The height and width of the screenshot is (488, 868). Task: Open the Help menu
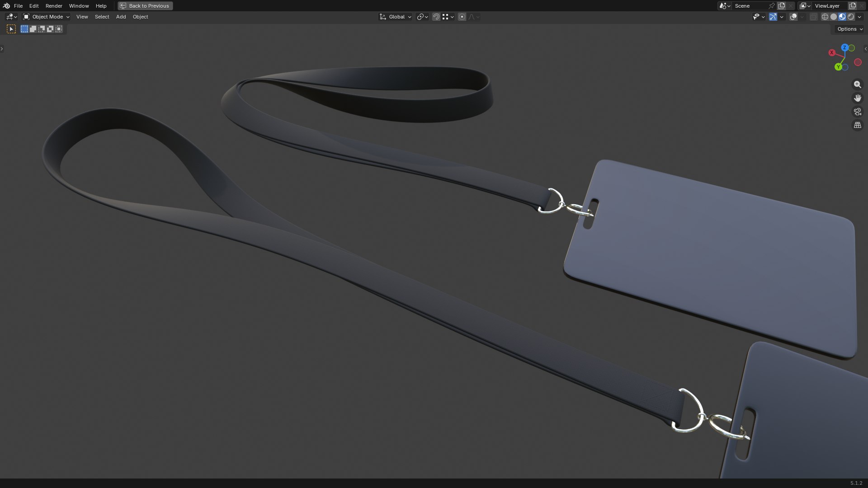pyautogui.click(x=101, y=6)
